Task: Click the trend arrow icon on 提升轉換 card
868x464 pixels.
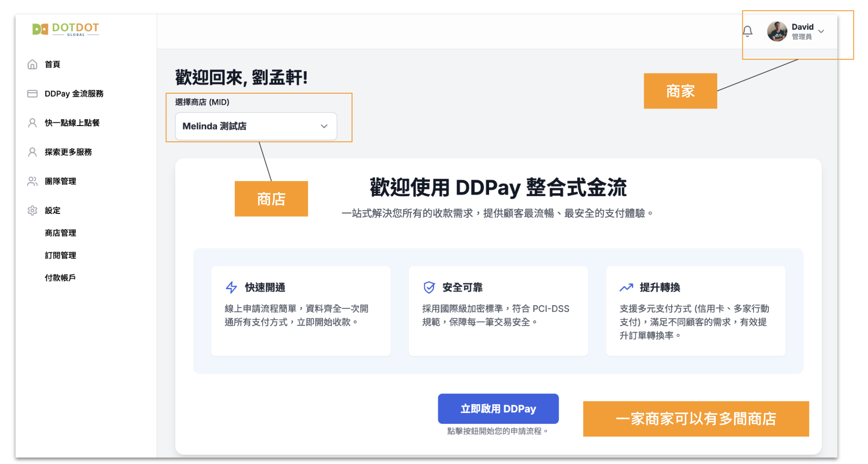Action: (x=626, y=287)
